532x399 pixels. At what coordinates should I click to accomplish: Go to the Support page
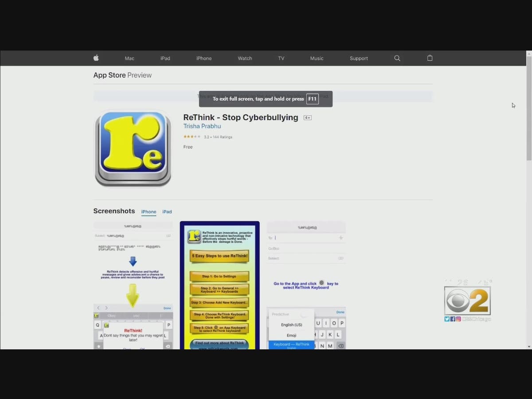tap(359, 59)
